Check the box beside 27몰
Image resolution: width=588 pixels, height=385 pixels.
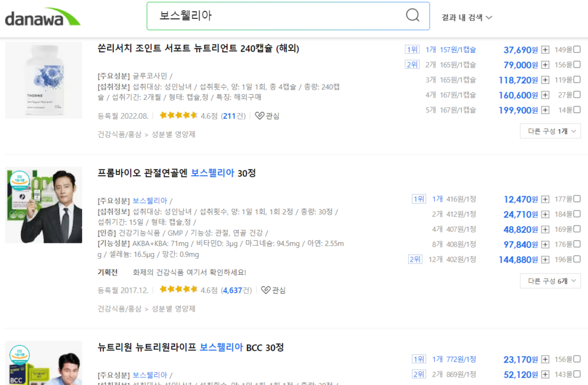pyautogui.click(x=577, y=94)
